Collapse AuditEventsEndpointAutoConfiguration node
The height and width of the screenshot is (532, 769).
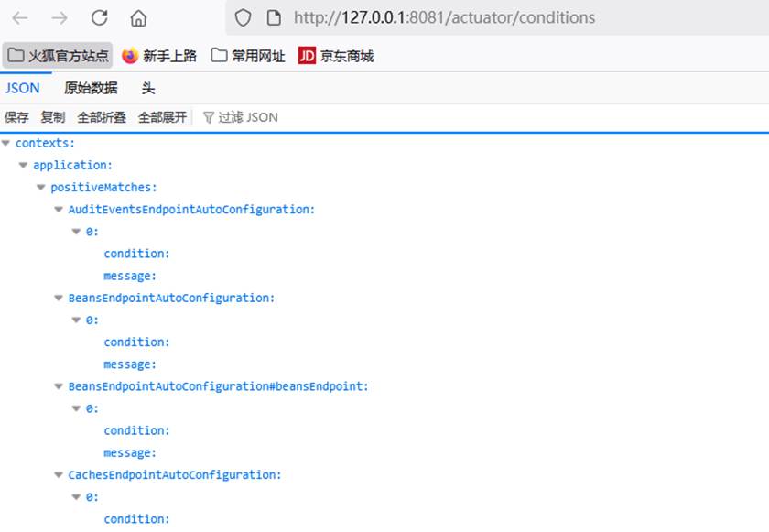(59, 210)
